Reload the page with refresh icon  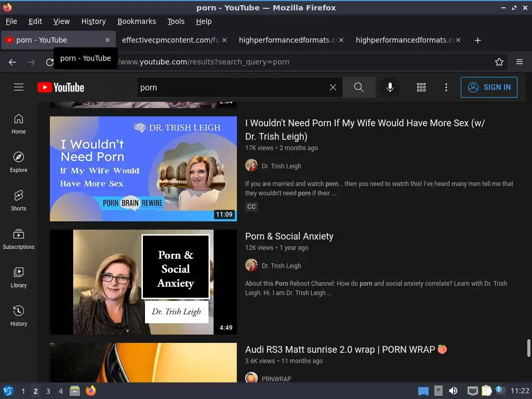click(x=50, y=62)
